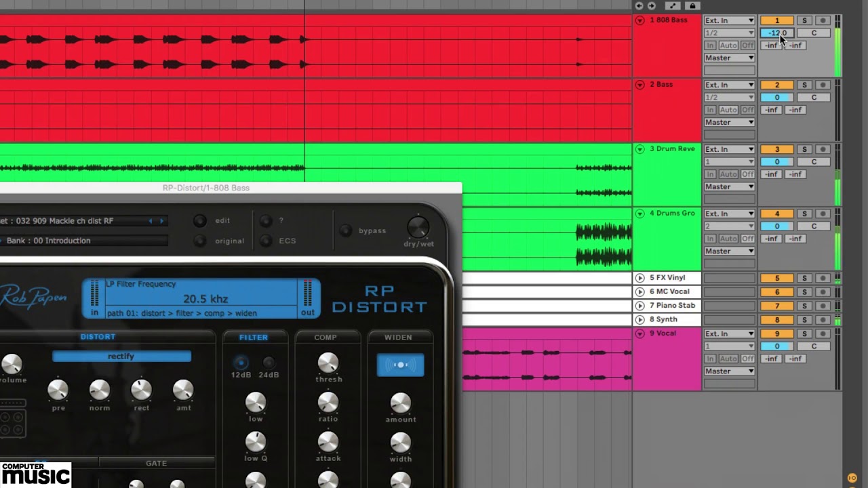Open the Master output dropdown on 3 Drum Reve
868x488 pixels.
(729, 186)
